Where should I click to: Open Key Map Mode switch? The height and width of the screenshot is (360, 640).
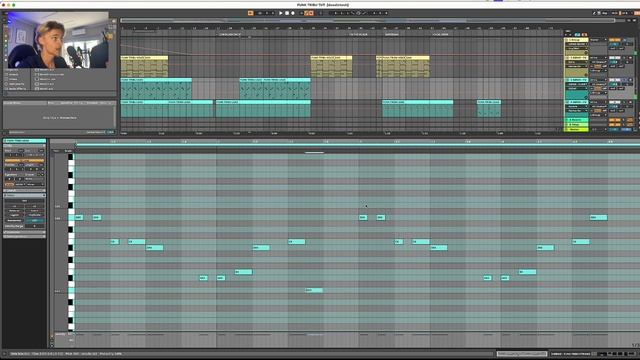click(x=605, y=13)
